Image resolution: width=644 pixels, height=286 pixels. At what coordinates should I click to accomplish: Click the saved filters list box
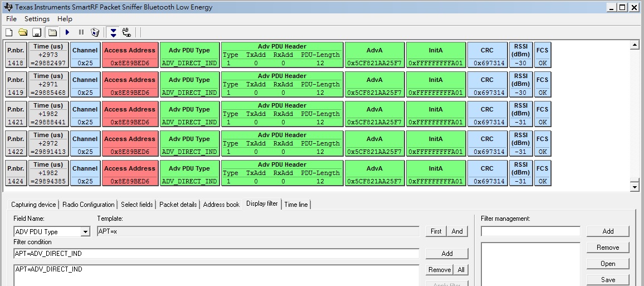point(531,264)
